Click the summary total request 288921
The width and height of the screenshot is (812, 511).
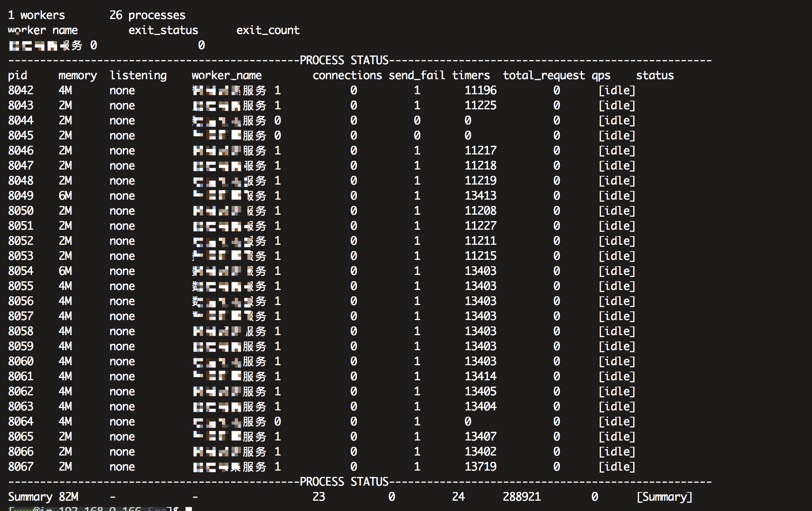click(x=522, y=497)
